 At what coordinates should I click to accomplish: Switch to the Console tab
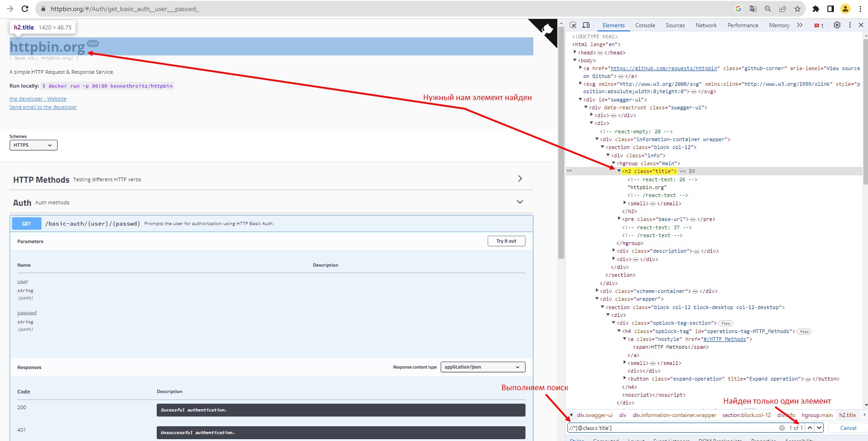point(645,25)
